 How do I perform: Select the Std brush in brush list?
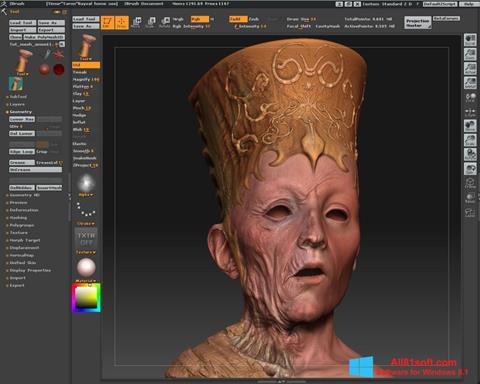[86, 65]
